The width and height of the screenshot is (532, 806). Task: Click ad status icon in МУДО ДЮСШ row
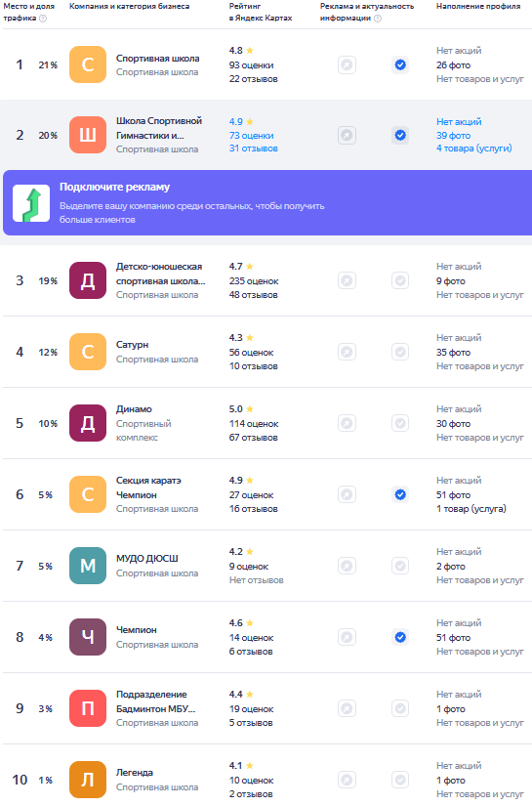click(x=348, y=566)
